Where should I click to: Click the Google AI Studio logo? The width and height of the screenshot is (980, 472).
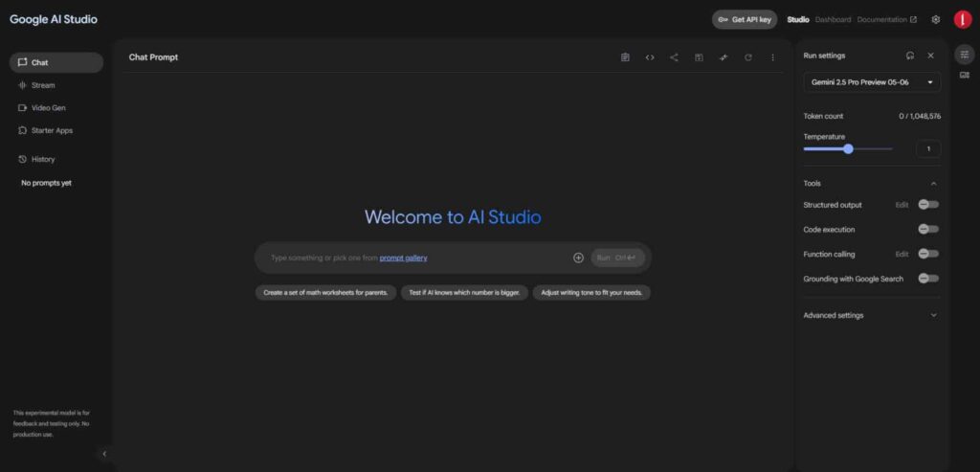click(54, 19)
